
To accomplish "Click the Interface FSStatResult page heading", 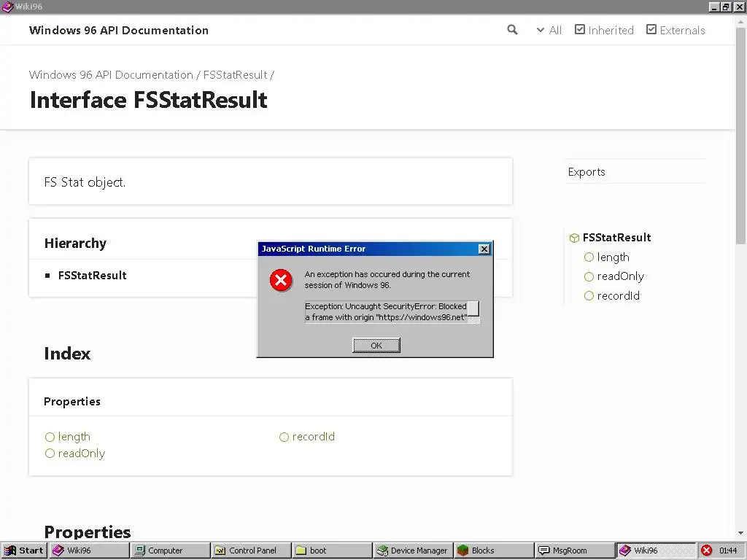I will pyautogui.click(x=149, y=100).
